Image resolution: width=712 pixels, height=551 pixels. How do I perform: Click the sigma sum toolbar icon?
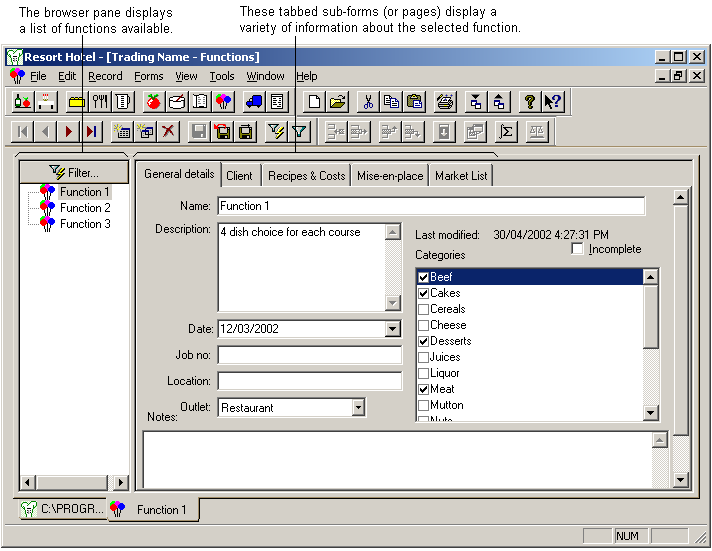[x=506, y=132]
